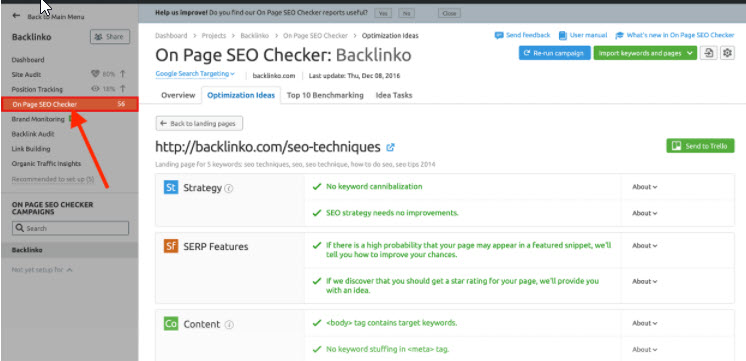Open Backlink Audit in the sidebar
This screenshot has width=746, height=361.
tap(33, 134)
